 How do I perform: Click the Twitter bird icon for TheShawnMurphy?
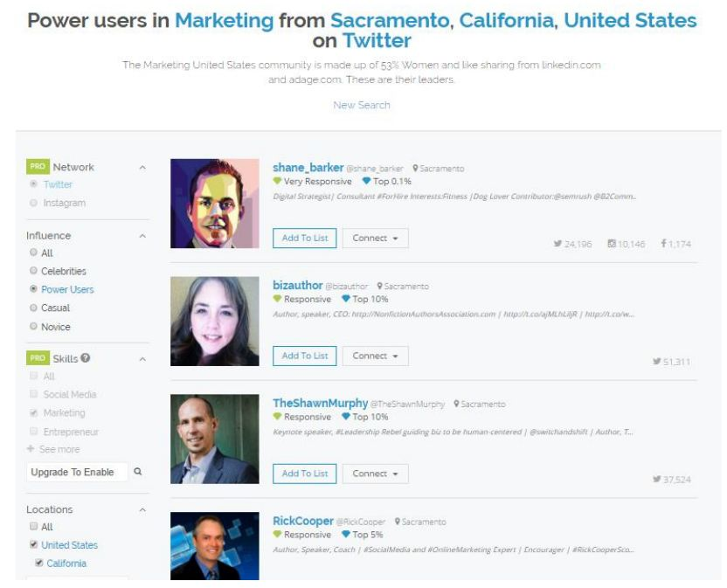tap(656, 480)
